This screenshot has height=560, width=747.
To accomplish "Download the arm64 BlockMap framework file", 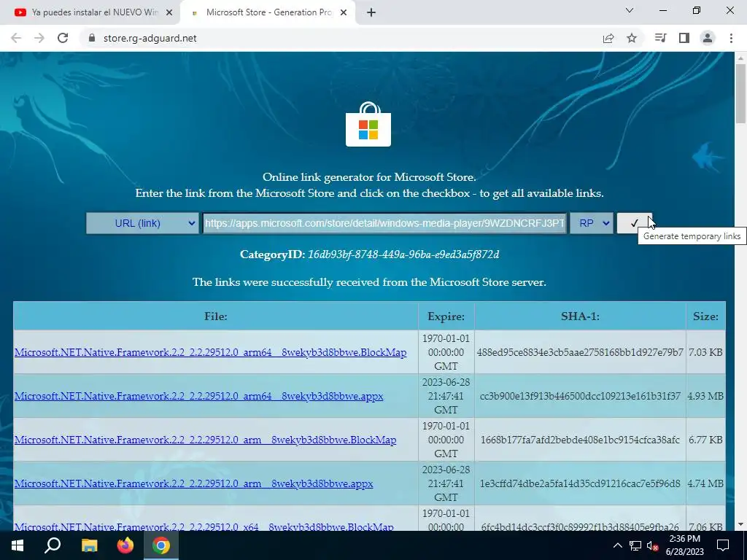I will 211,352.
